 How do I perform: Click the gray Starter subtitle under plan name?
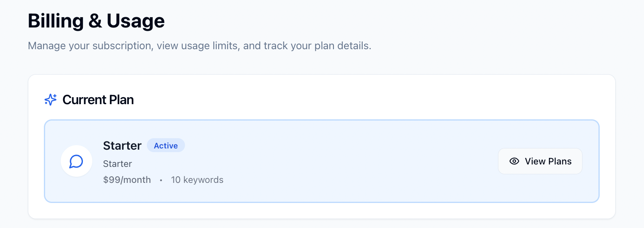tap(117, 164)
